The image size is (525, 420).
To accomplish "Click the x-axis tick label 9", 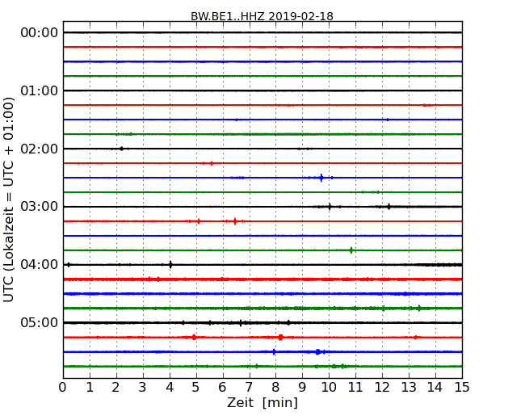I will (x=302, y=388).
